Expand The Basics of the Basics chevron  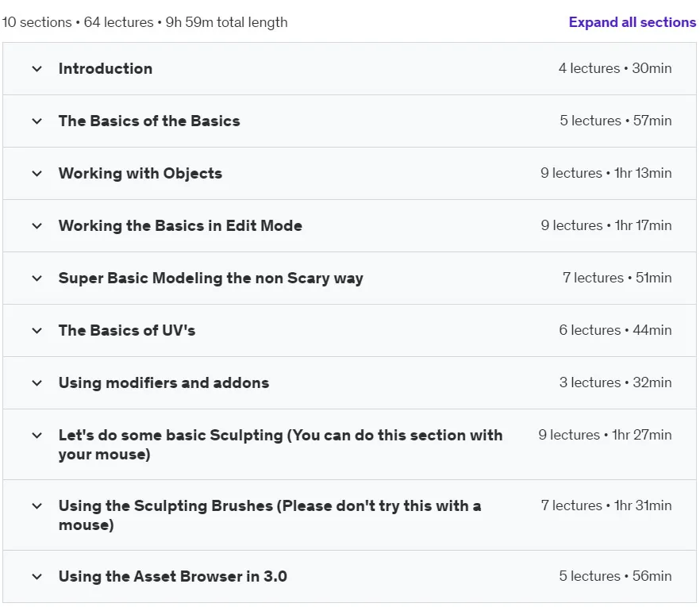pyautogui.click(x=37, y=121)
